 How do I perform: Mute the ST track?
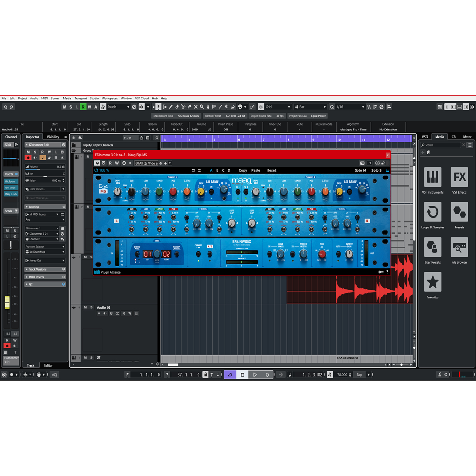pyautogui.click(x=85, y=357)
